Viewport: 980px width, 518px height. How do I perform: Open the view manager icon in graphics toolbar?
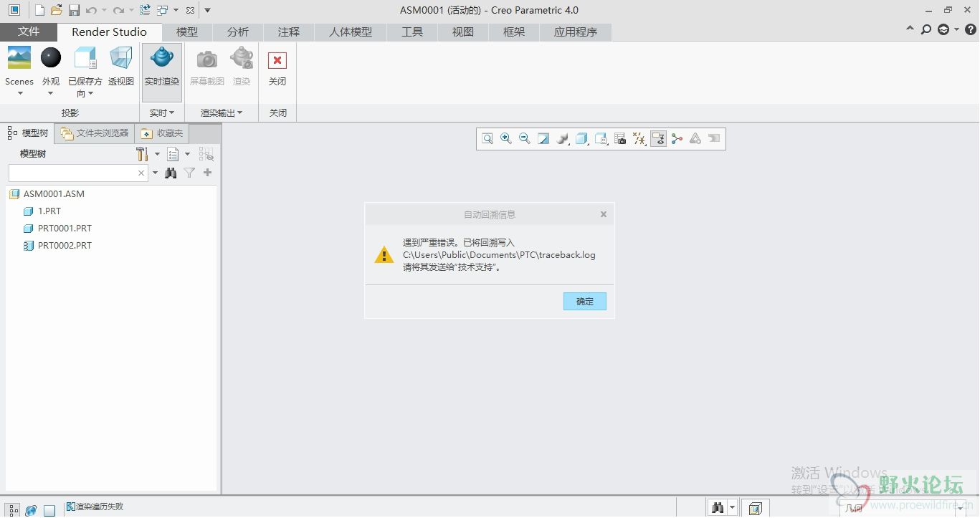(601, 139)
